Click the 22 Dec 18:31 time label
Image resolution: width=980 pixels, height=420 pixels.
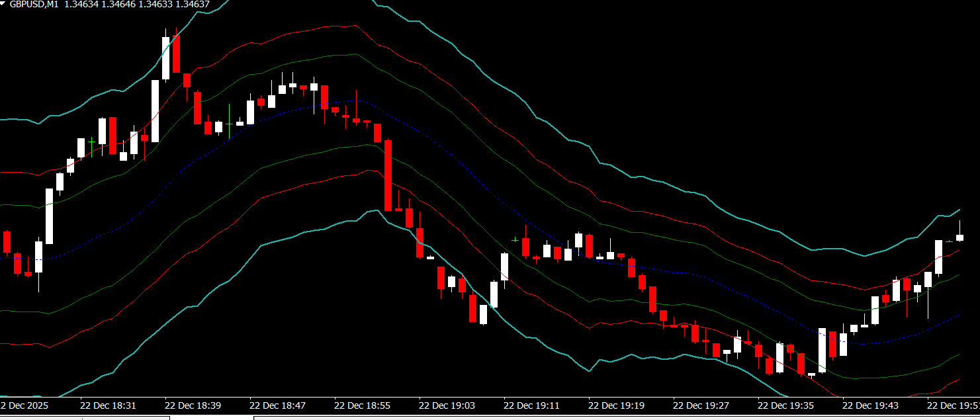tap(108, 405)
